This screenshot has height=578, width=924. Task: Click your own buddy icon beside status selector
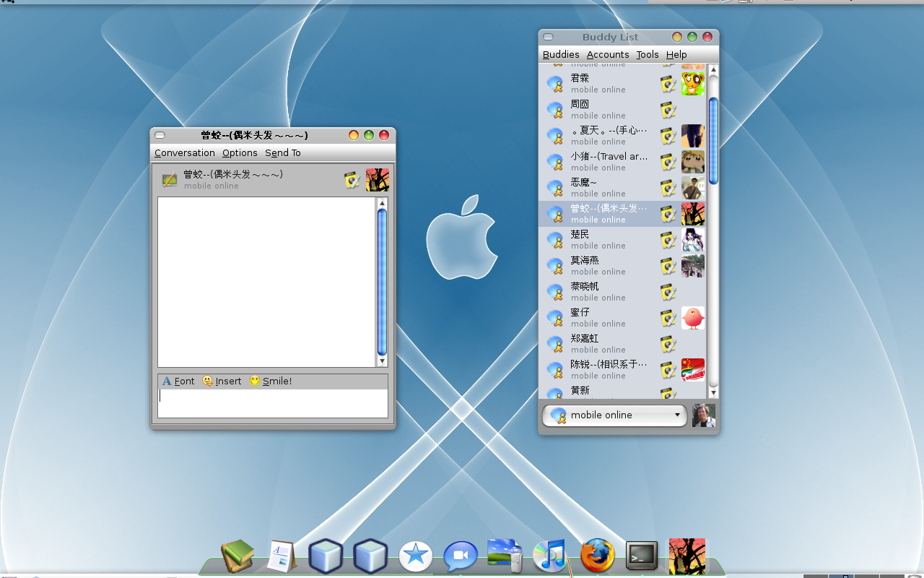coord(704,415)
